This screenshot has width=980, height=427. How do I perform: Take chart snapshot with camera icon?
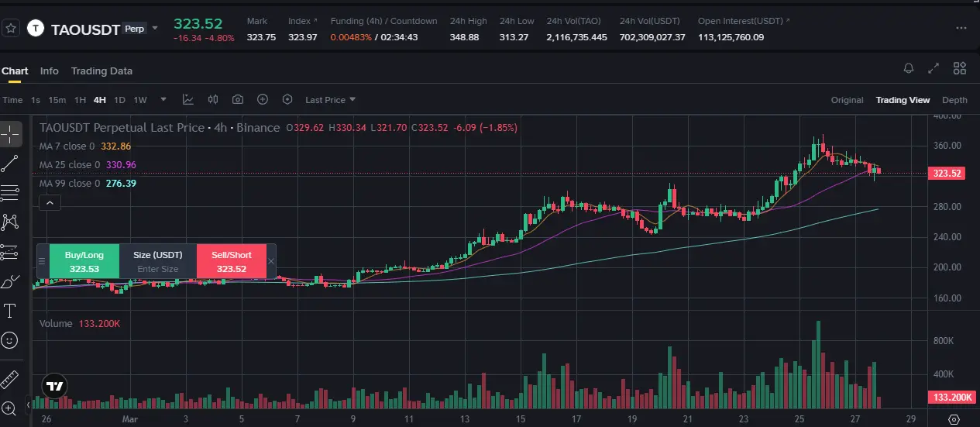(x=238, y=100)
